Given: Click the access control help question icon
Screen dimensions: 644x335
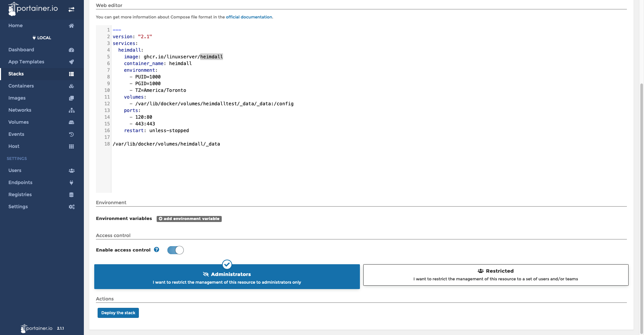Looking at the screenshot, I should [x=157, y=249].
